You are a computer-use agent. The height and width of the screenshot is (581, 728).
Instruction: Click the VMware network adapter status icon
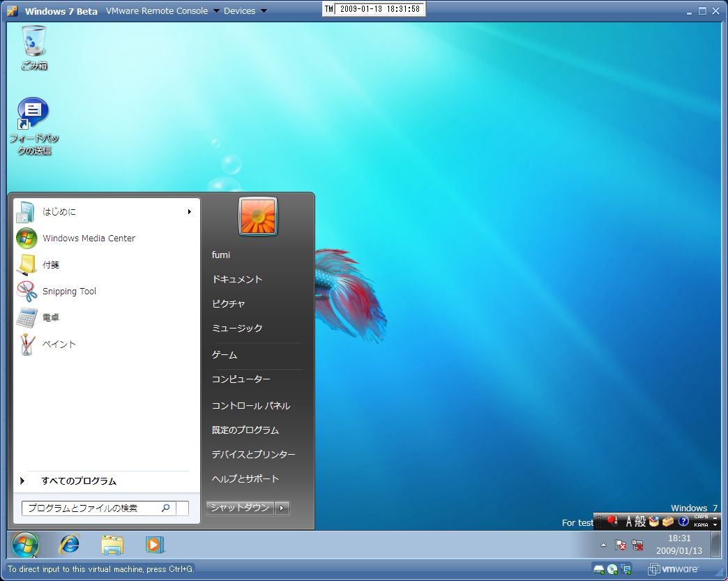coord(626,569)
